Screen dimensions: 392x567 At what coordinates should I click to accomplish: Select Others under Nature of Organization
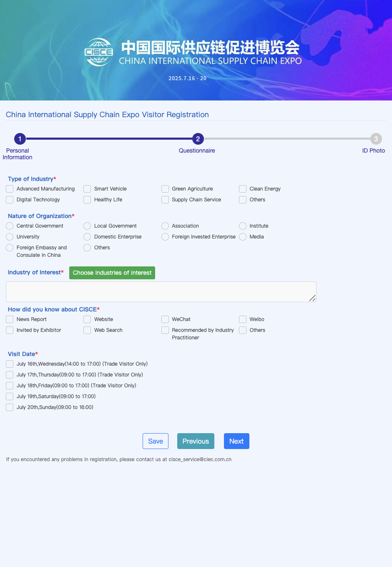click(x=87, y=248)
